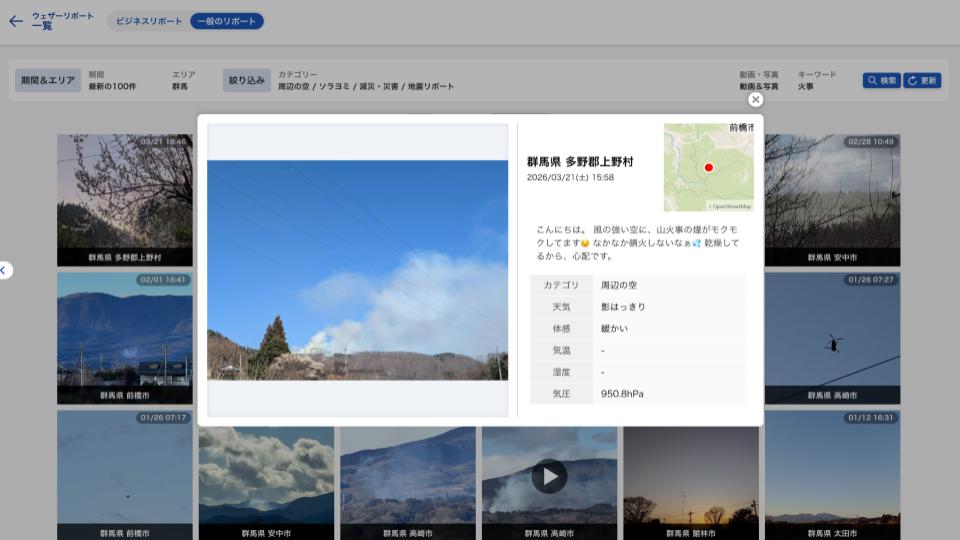
Task: Open the 01/12 16:31 太田市 thumbnail
Action: click(832, 474)
